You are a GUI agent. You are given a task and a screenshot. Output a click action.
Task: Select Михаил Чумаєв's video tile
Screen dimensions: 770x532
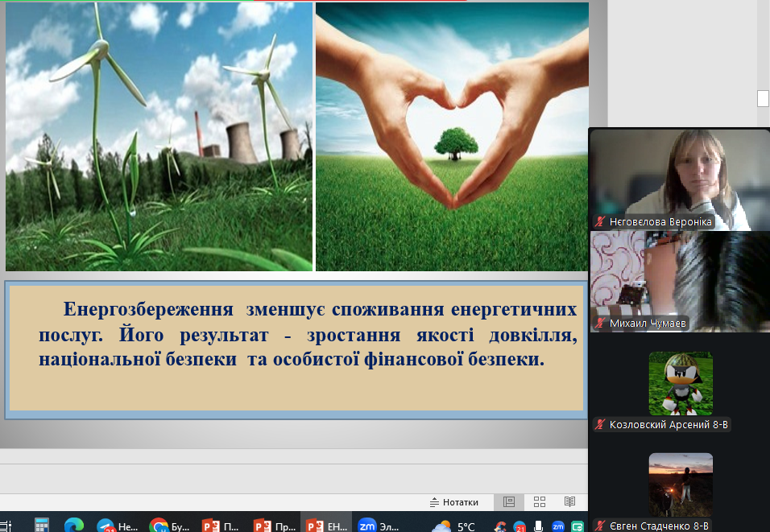pos(679,280)
